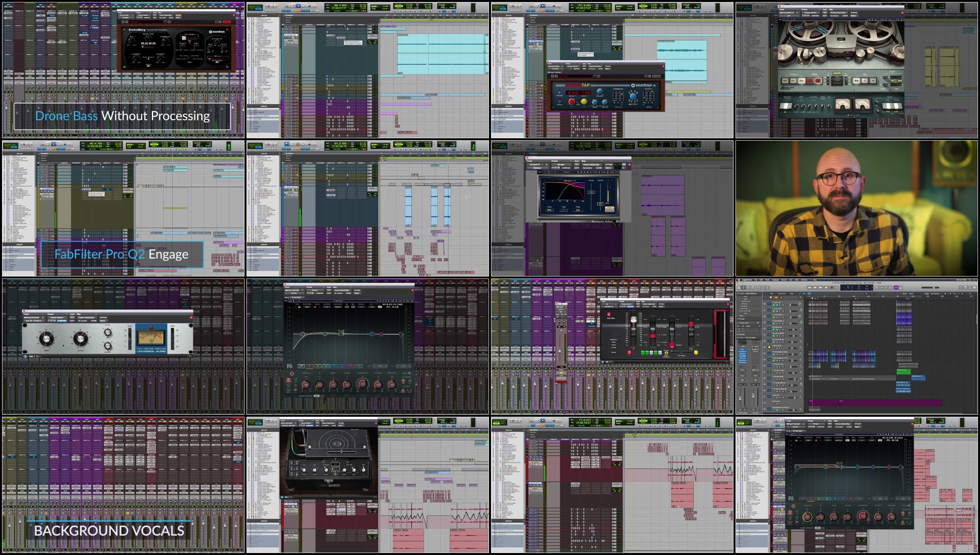Screen dimensions: 980x555
Task: Open the factory default preset dropdown on 1176
Action: click(x=57, y=318)
